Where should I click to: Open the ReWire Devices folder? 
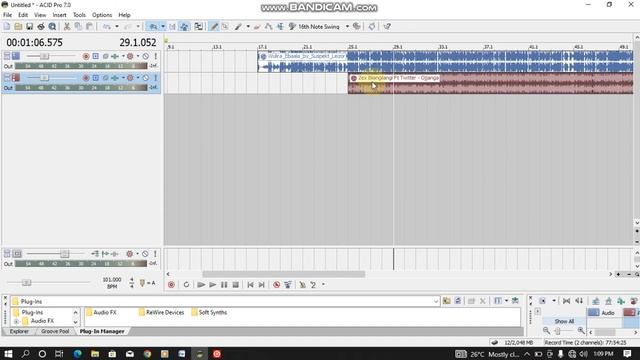coord(161,312)
